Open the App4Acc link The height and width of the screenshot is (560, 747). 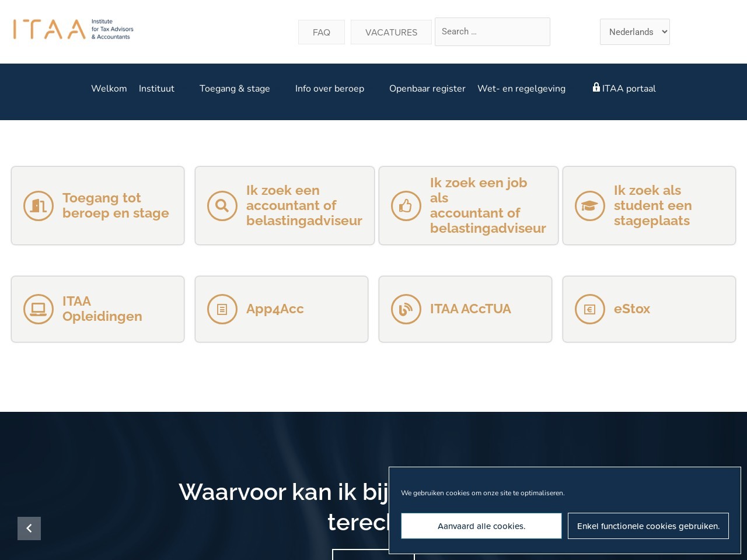pyautogui.click(x=275, y=309)
